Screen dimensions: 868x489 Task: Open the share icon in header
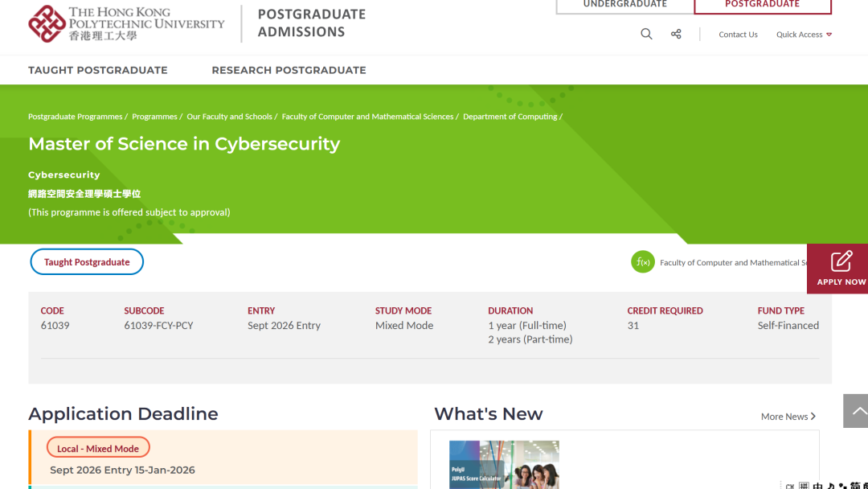676,34
